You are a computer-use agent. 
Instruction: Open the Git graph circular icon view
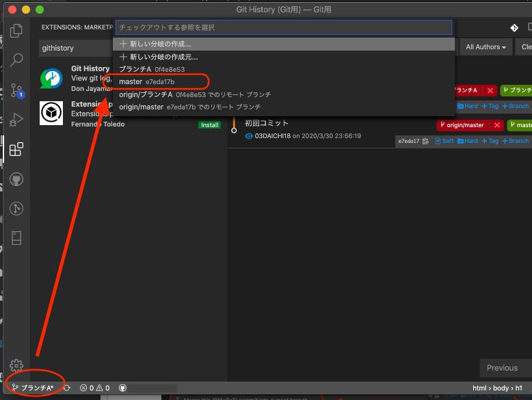click(16, 209)
